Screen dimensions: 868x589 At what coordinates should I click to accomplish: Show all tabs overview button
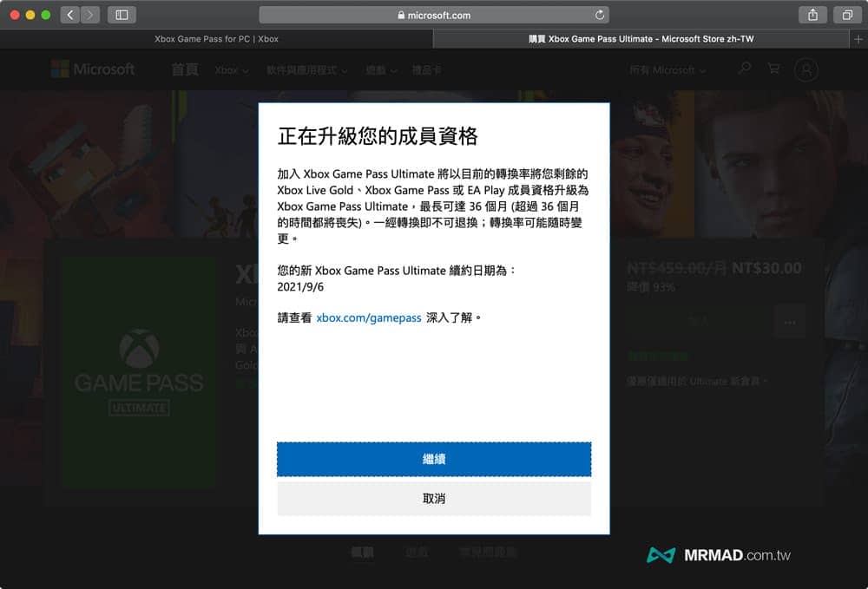pyautogui.click(x=847, y=15)
